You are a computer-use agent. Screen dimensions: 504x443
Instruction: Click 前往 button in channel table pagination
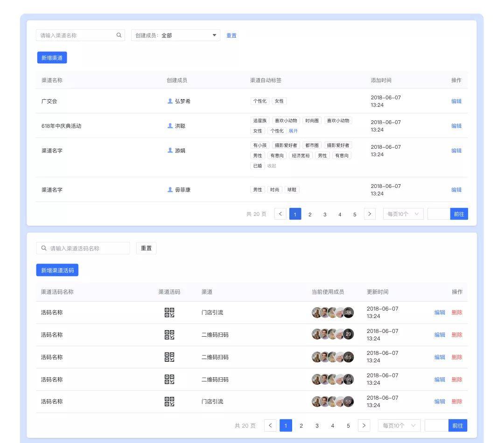tap(459, 214)
